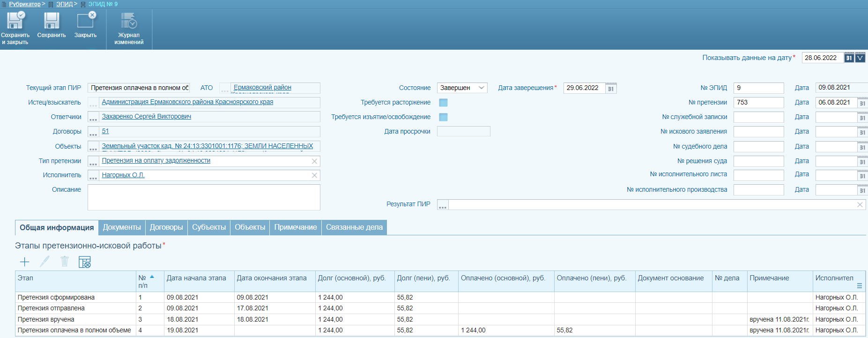Open calendar for enforcement proceedings date

(862, 190)
